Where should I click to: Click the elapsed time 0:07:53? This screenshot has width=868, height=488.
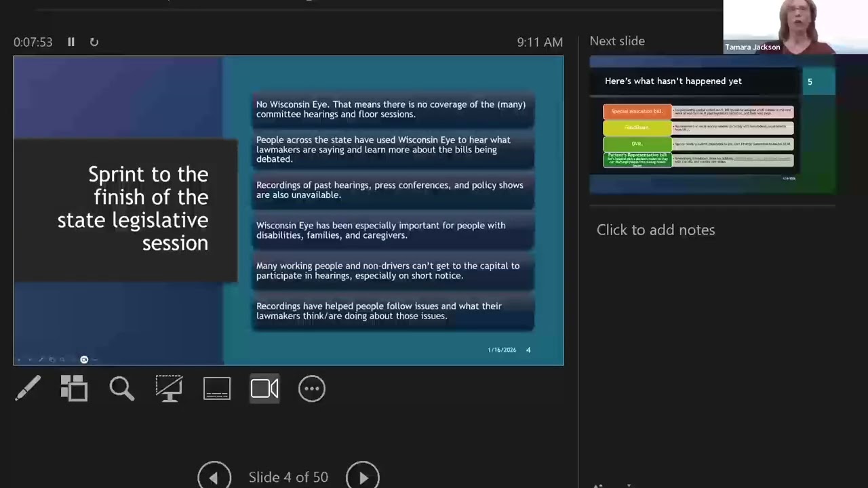point(33,42)
